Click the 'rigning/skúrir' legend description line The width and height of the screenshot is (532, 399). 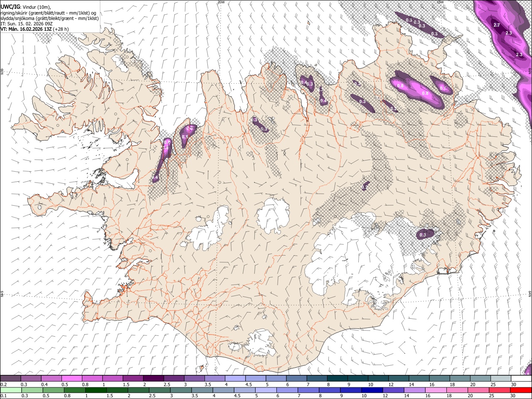[x=49, y=13]
